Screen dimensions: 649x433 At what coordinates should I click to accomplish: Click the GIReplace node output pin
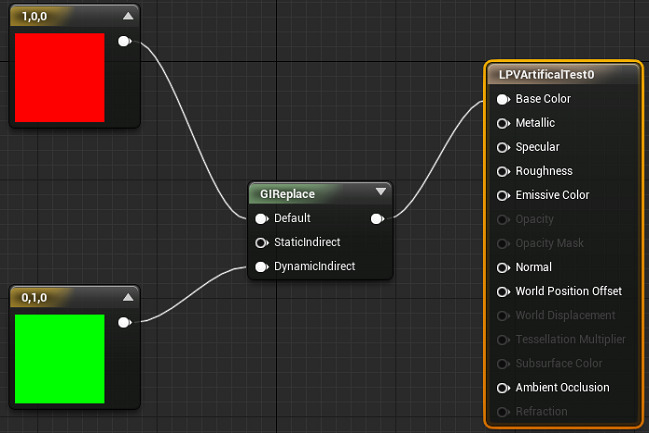377,219
